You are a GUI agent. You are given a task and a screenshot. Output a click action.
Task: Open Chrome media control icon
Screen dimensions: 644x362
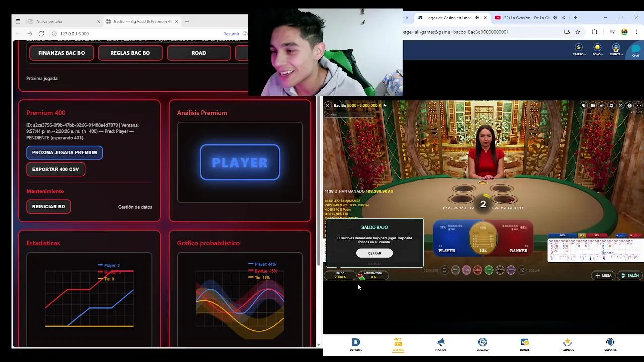pyautogui.click(x=612, y=32)
